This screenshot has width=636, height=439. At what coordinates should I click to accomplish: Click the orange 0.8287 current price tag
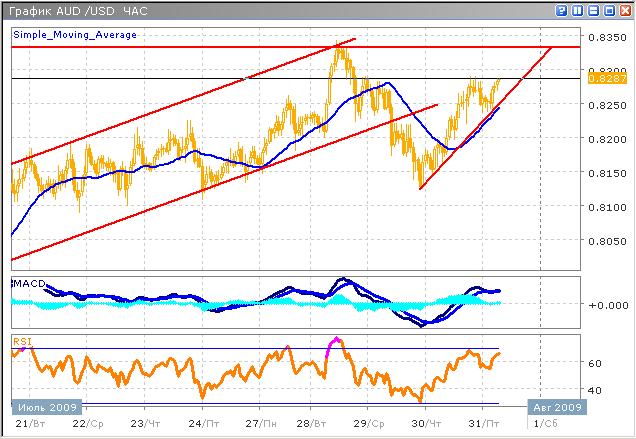point(603,78)
